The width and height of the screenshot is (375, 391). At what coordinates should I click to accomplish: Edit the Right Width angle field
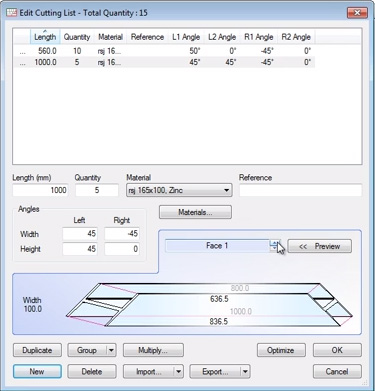(x=122, y=234)
